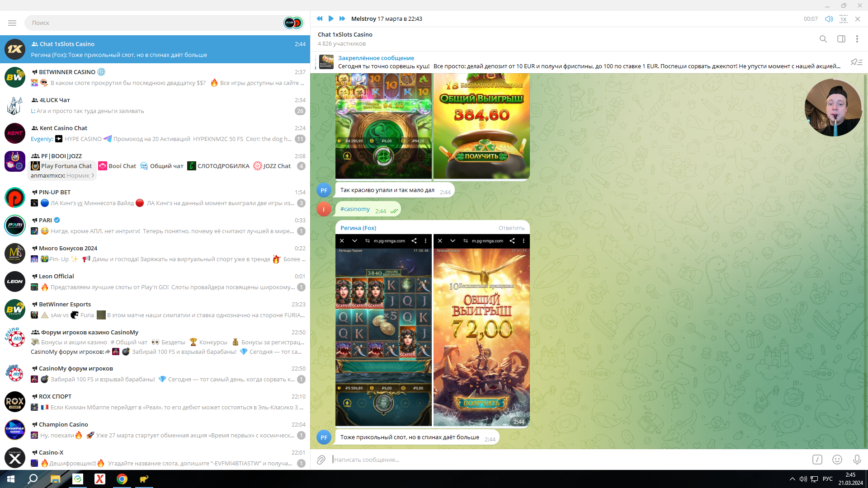Open the bot commands slash icon
Image resolution: width=868 pixels, height=488 pixels.
tap(817, 460)
